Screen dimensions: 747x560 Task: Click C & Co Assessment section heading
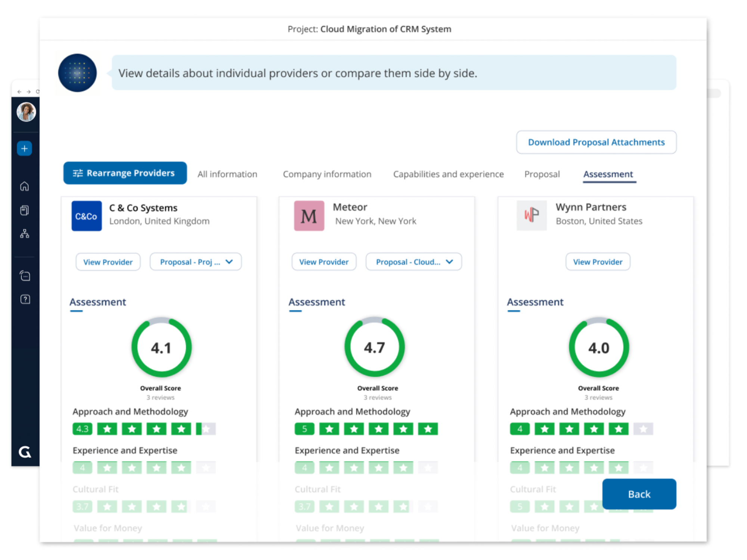[98, 302]
